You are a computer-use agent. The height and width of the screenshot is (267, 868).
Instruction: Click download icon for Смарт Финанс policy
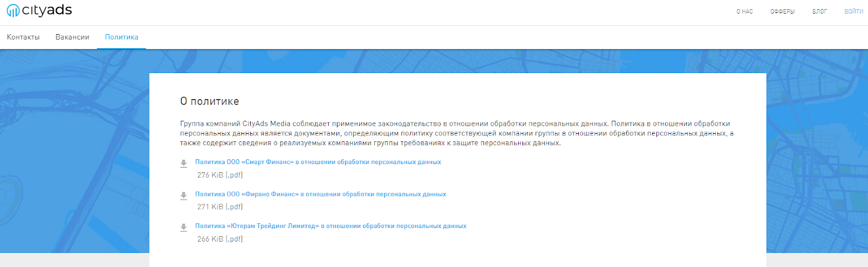tap(184, 164)
